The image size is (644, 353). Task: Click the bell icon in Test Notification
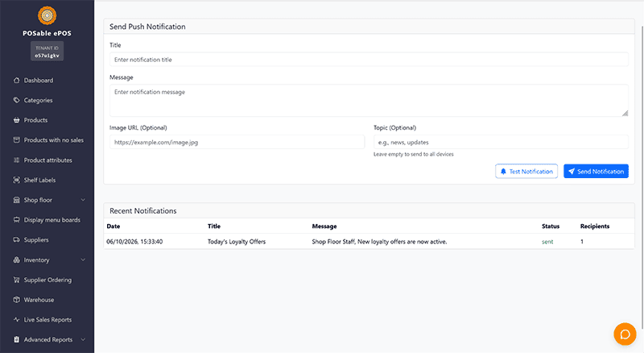coord(503,172)
